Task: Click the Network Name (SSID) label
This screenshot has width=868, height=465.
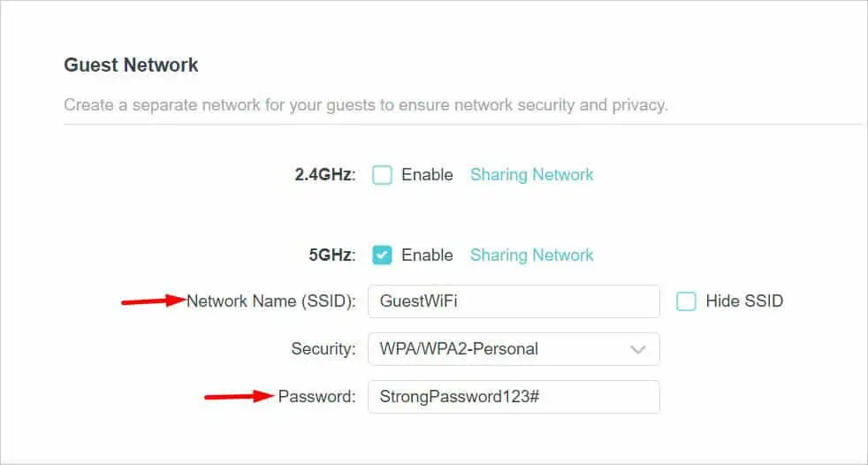Action: coord(270,301)
